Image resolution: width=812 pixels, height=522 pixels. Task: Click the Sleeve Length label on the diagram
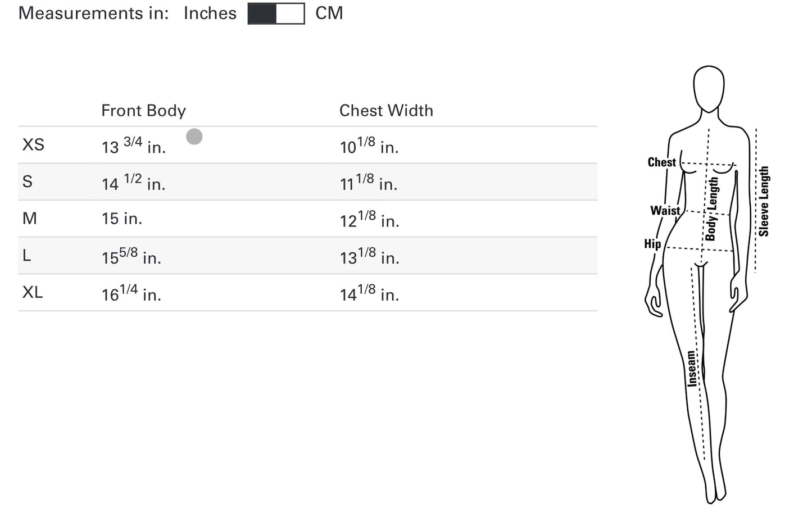click(764, 201)
